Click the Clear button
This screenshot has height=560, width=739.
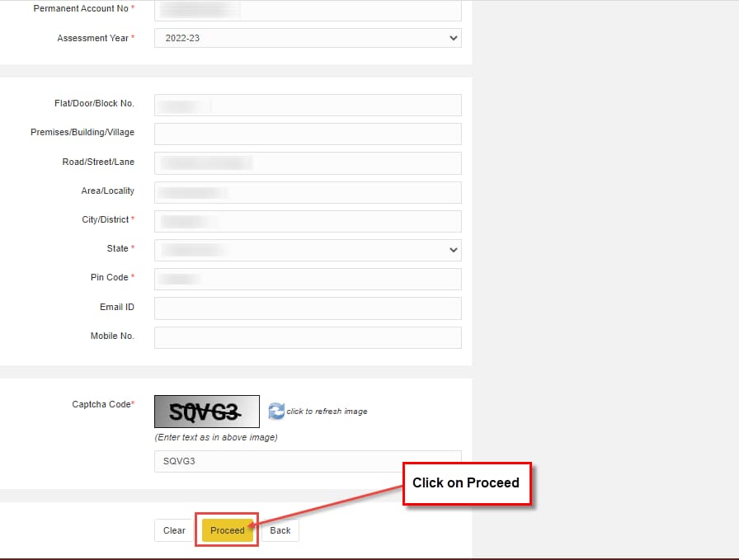pos(174,530)
